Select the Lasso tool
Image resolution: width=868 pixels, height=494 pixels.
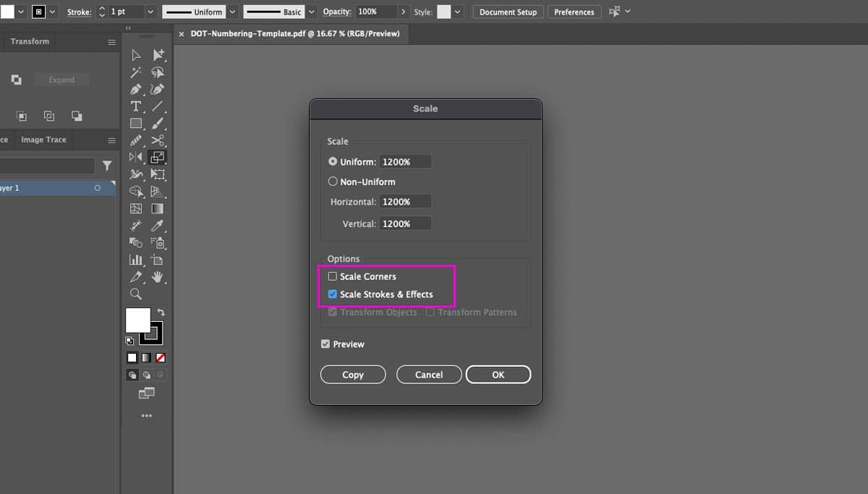pyautogui.click(x=158, y=72)
